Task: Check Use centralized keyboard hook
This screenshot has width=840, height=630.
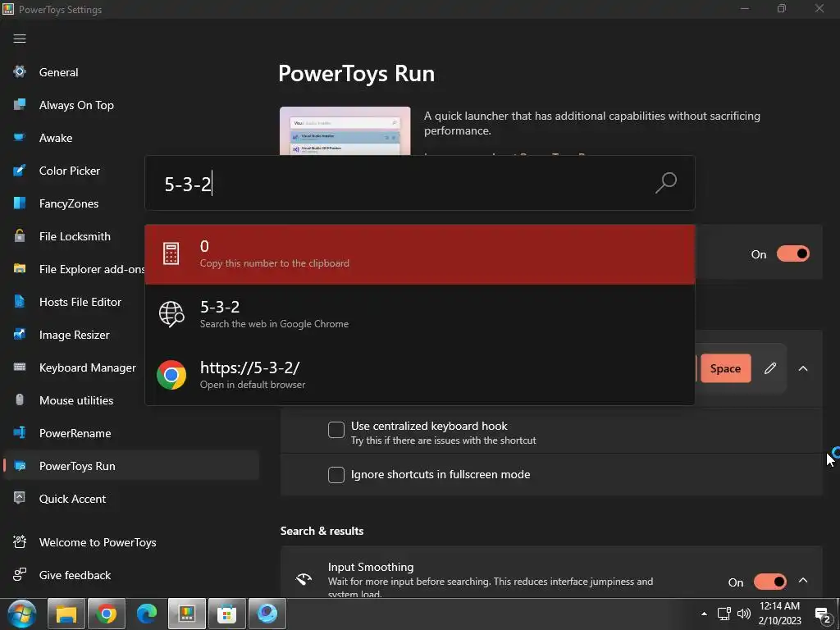Action: pos(336,430)
